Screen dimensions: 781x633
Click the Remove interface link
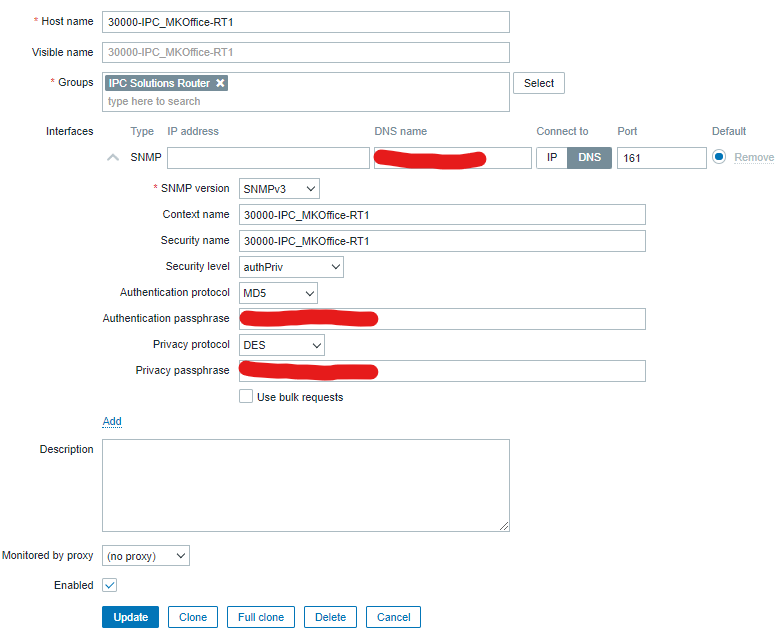(754, 157)
